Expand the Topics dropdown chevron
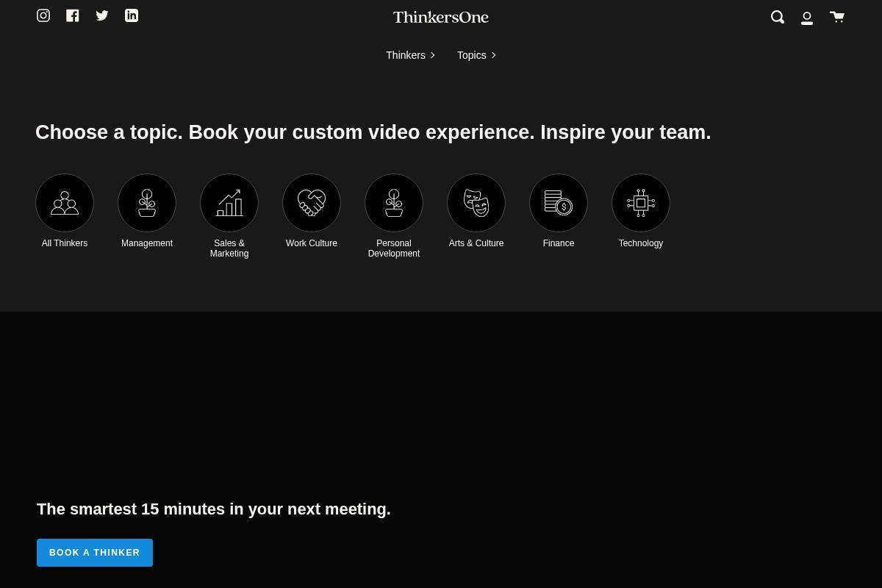 [x=493, y=55]
